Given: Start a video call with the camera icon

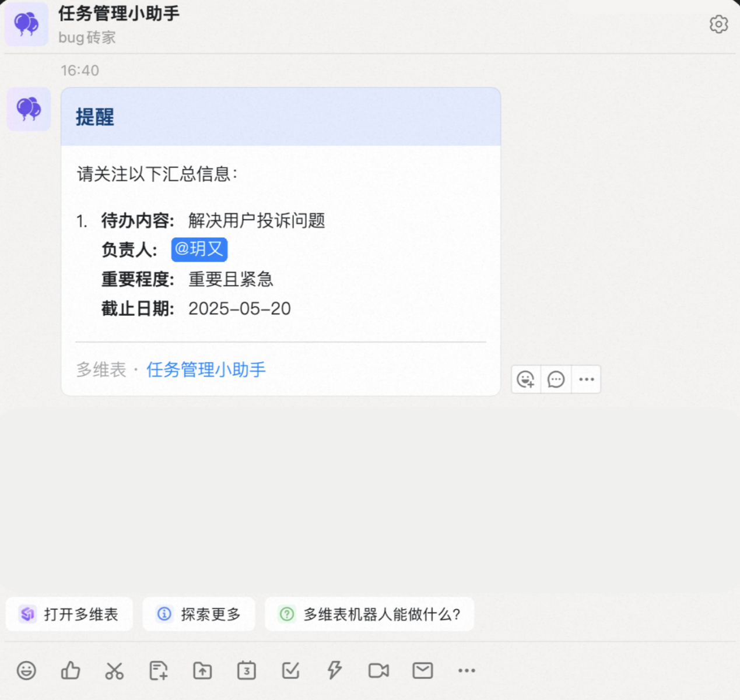Looking at the screenshot, I should tap(378, 671).
